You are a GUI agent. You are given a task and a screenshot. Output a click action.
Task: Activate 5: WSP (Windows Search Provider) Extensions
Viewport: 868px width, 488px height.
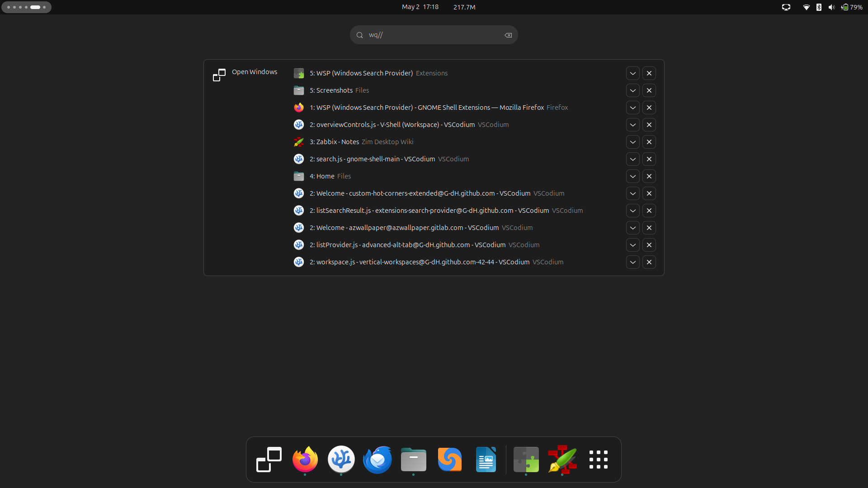378,73
